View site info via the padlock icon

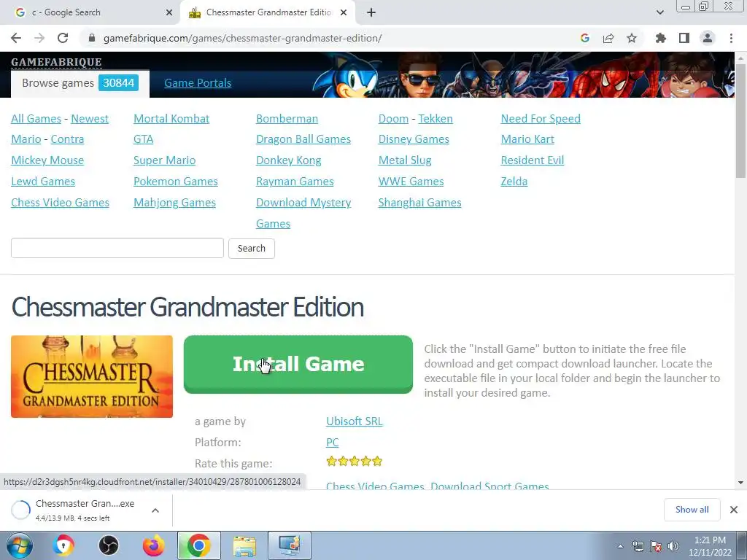92,38
